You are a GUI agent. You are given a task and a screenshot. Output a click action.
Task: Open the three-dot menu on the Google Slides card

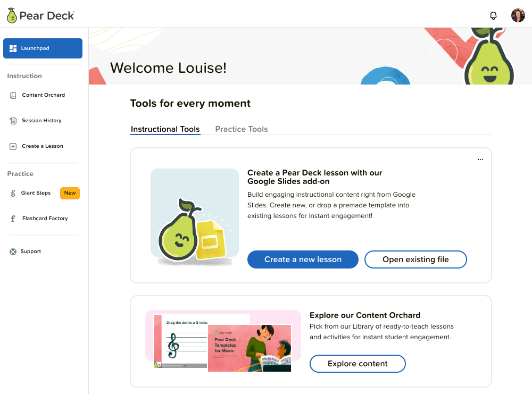click(480, 159)
